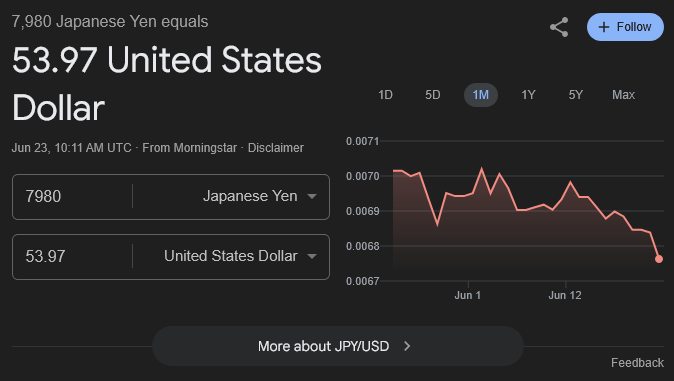Click the arrow icon in More about JPY/USD
Image resolution: width=674 pixels, height=381 pixels.
pos(407,346)
